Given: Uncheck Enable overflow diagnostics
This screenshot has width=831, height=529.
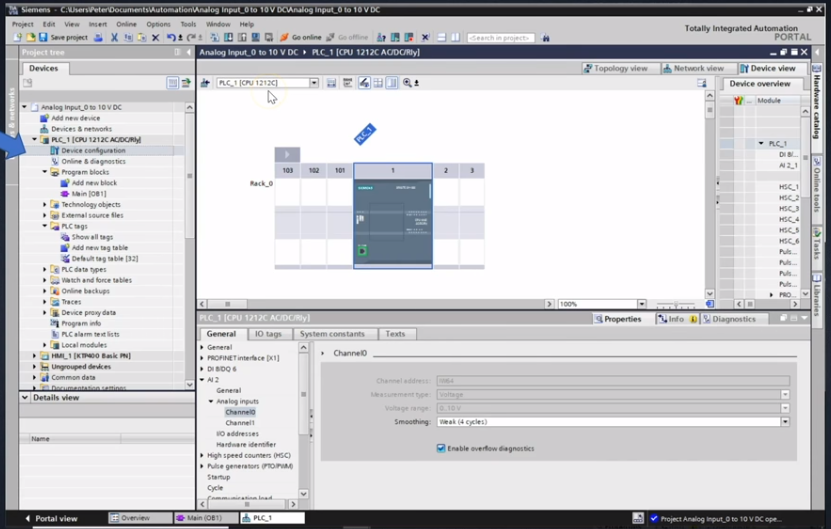Looking at the screenshot, I should [441, 448].
